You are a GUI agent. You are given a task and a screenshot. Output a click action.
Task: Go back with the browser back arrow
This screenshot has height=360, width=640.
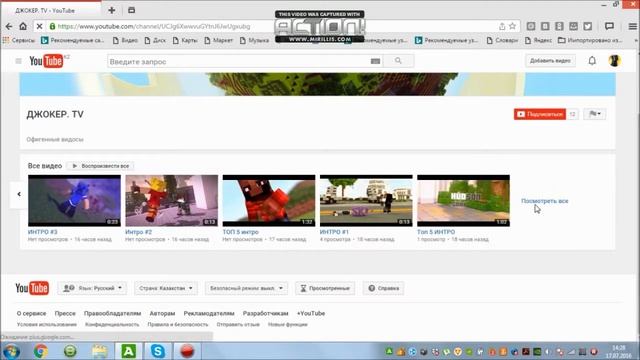(x=9, y=27)
